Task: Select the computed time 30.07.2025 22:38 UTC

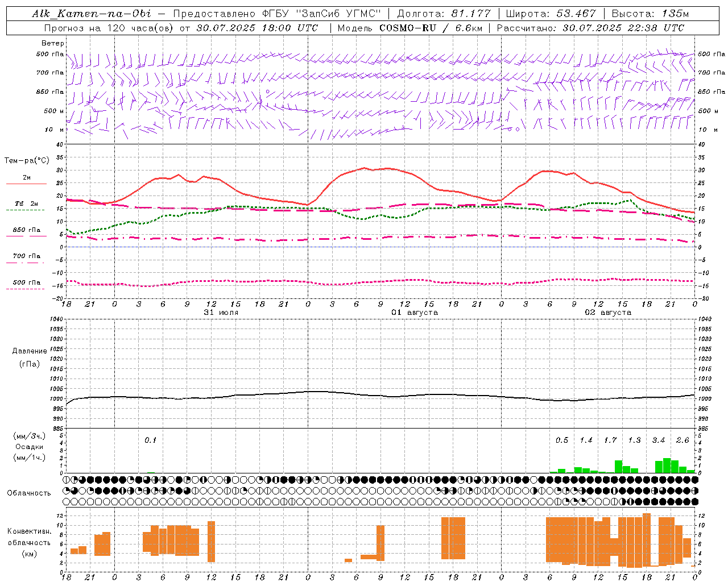Action: (x=623, y=28)
